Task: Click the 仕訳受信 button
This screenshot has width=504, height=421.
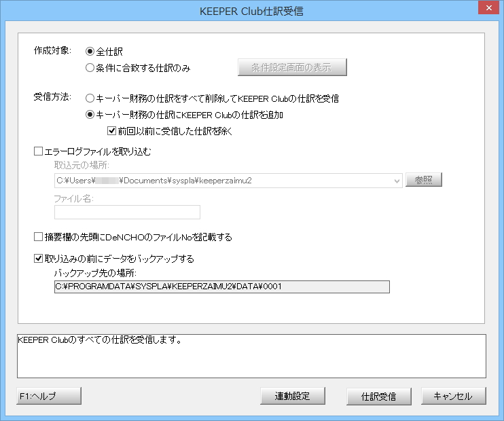Action: (379, 397)
